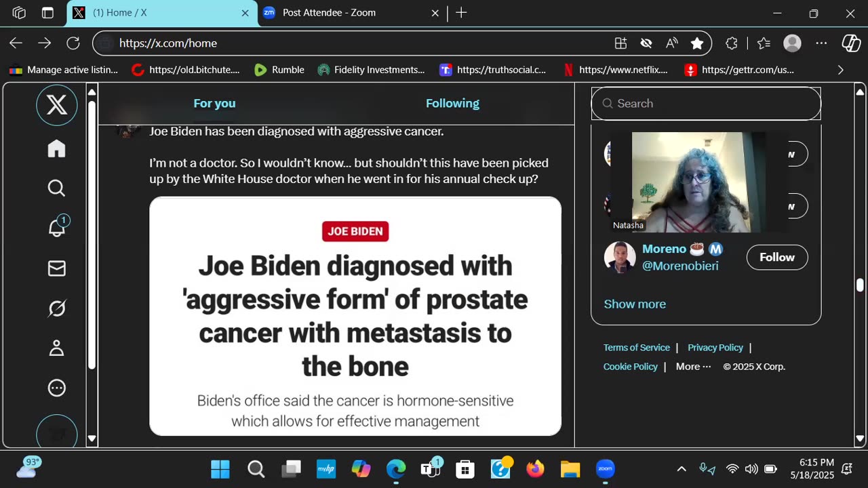Select the Home / X browser tab
This screenshot has height=488, width=868.
(x=162, y=13)
